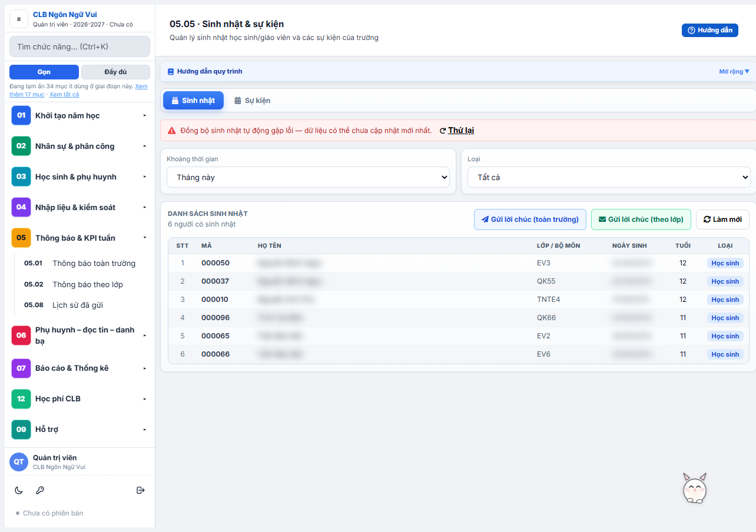
Task: Click the key icon in the sidebar footer
Action: (40, 490)
